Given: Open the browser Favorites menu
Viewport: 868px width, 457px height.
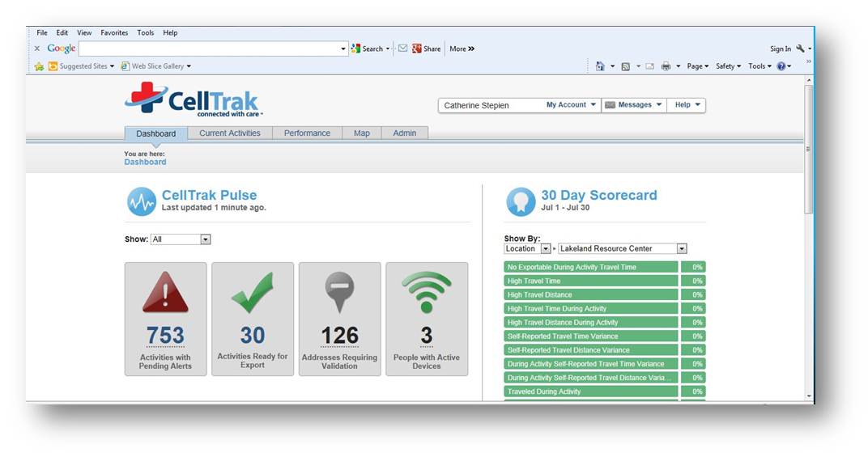Looking at the screenshot, I should [x=114, y=32].
